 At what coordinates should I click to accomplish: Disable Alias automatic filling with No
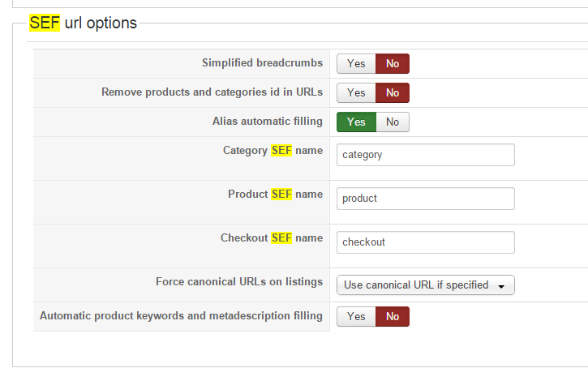click(x=393, y=122)
